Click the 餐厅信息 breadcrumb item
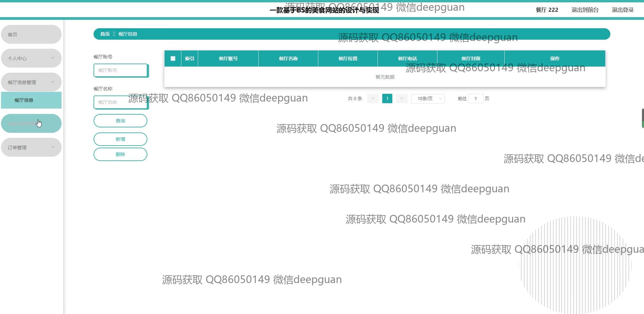The width and height of the screenshot is (644, 314). [128, 34]
